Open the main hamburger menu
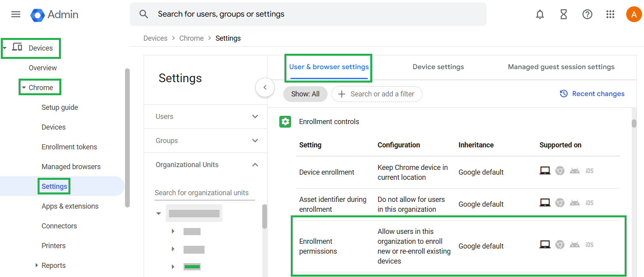This screenshot has width=644, height=277. pyautogui.click(x=16, y=15)
